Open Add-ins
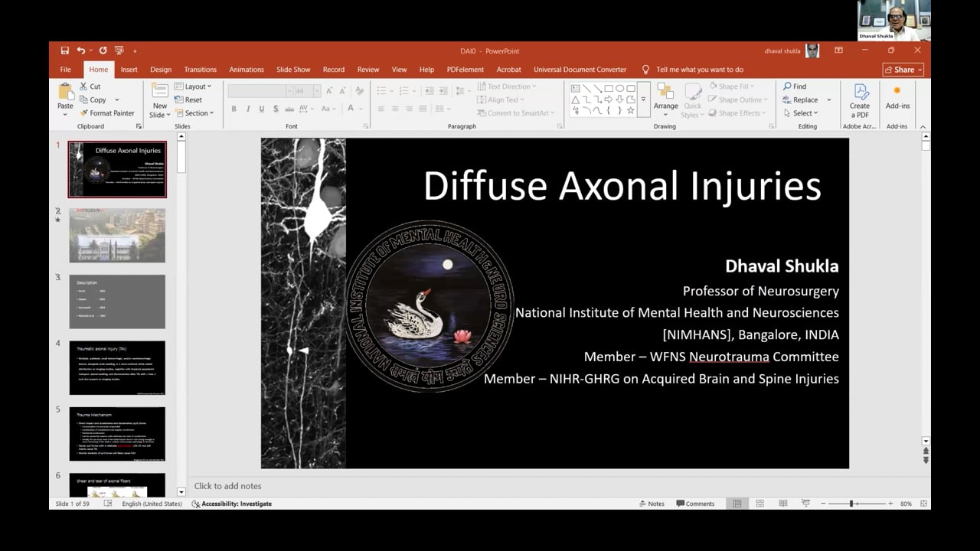This screenshot has width=980, height=551. [897, 97]
